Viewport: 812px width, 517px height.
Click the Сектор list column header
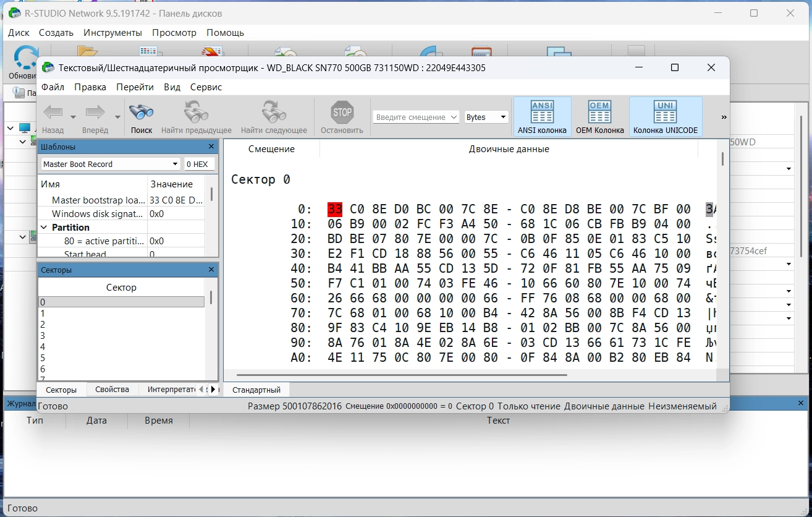[x=121, y=288]
